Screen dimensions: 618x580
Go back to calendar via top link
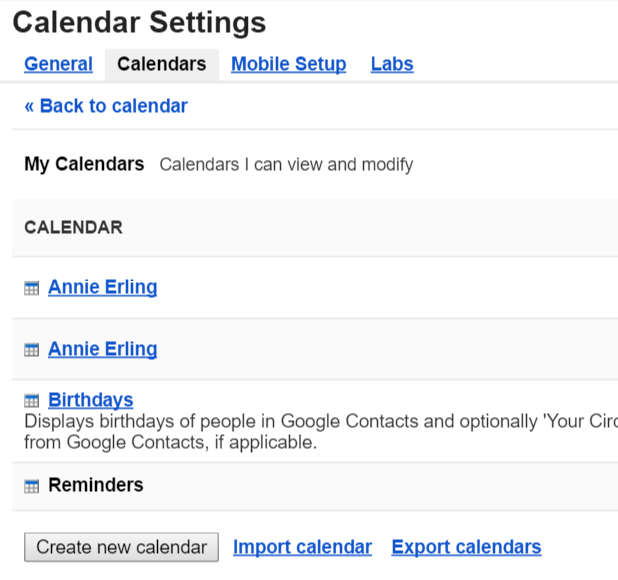[x=106, y=106]
